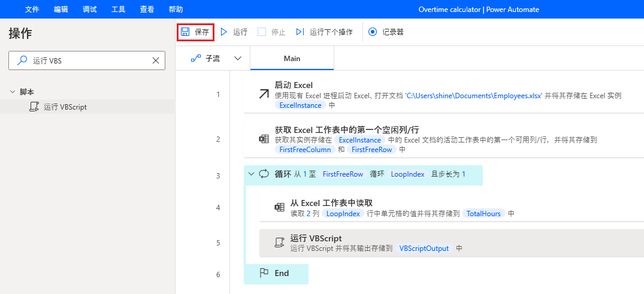Image resolution: width=644 pixels, height=294 pixels.
Task: Click the FirstFreeRow variable in loop step
Action: (x=343, y=174)
